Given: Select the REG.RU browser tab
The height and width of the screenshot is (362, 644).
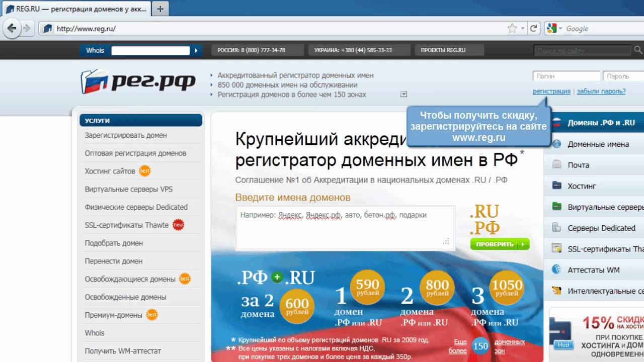Looking at the screenshot, I should pos(75,9).
